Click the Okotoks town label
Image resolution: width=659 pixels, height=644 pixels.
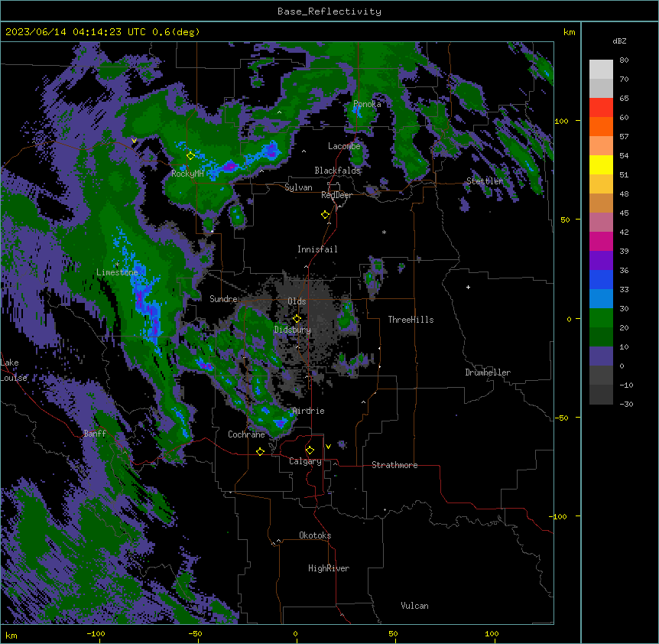[x=315, y=535]
